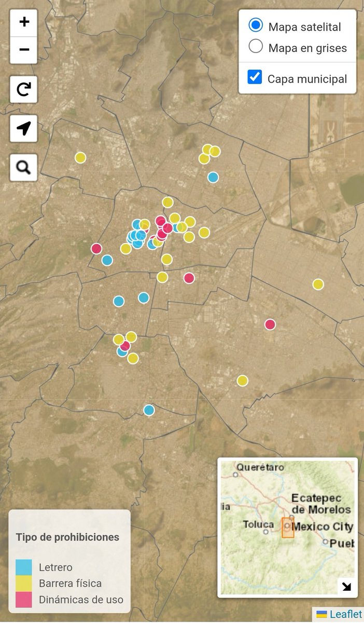Image resolution: width=364 pixels, height=623 pixels.
Task: Click "Tipo de prohibiciones" legend title
Action: (x=67, y=537)
